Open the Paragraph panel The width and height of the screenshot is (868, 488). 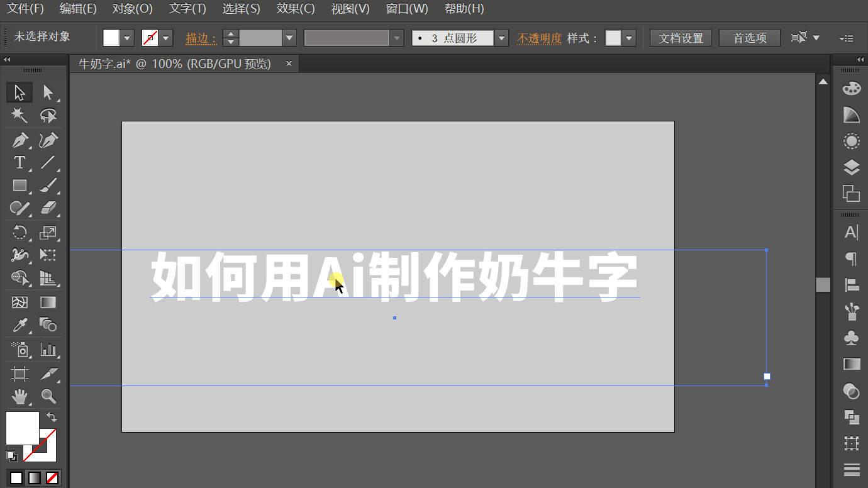[x=851, y=258]
